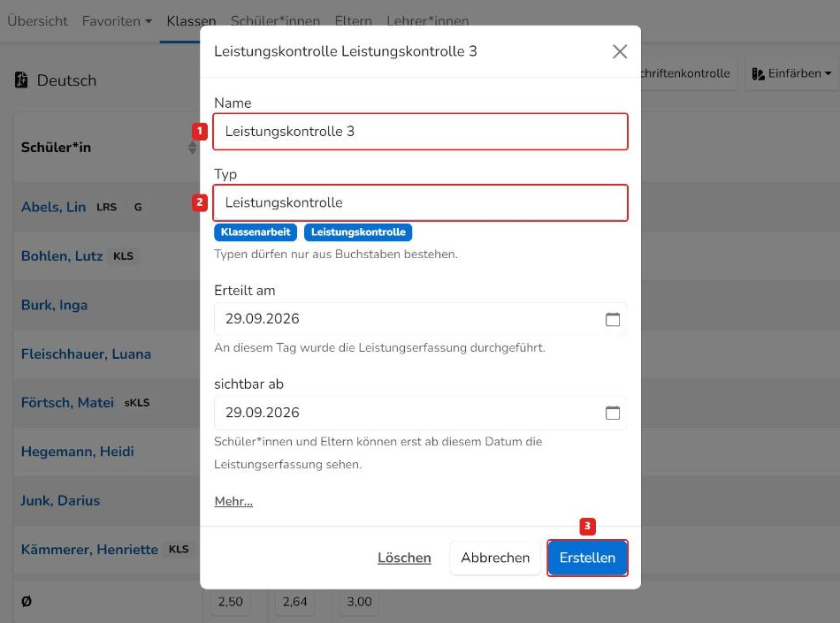Click the LRS badge next to Abels, Lin
This screenshot has width=840, height=623.
[x=107, y=207]
